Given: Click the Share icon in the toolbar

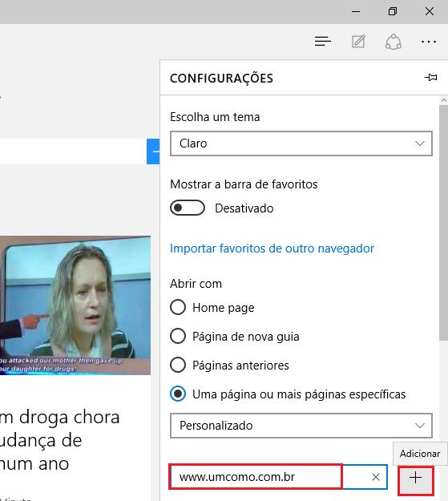Looking at the screenshot, I should click(394, 42).
